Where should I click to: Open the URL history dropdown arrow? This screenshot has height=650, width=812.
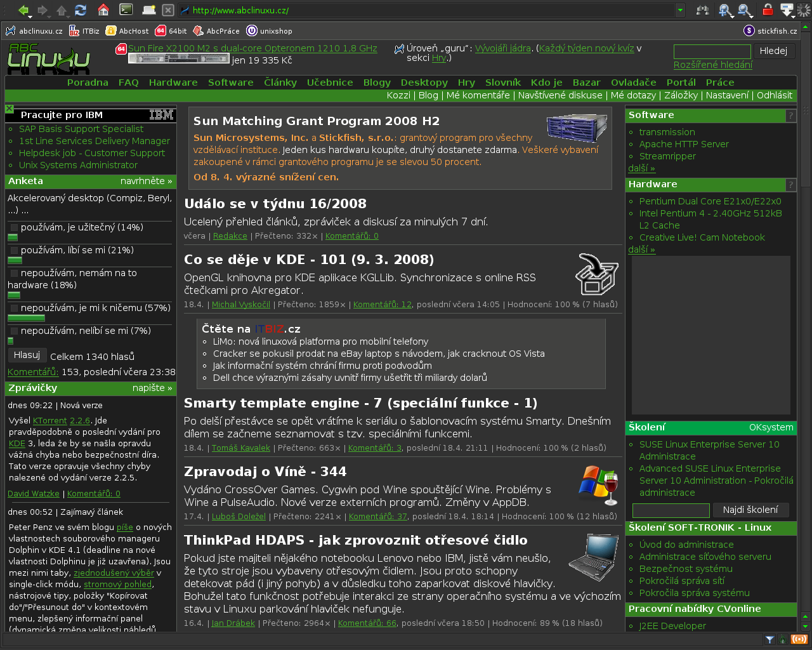click(x=680, y=10)
